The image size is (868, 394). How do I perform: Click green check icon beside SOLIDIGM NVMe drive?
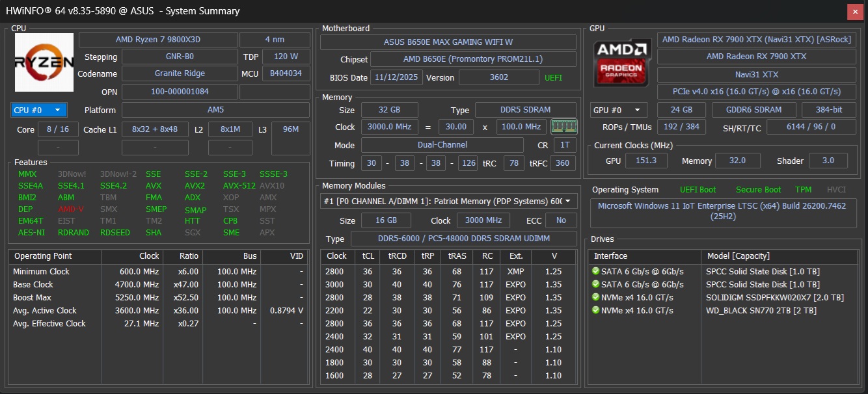coord(595,297)
